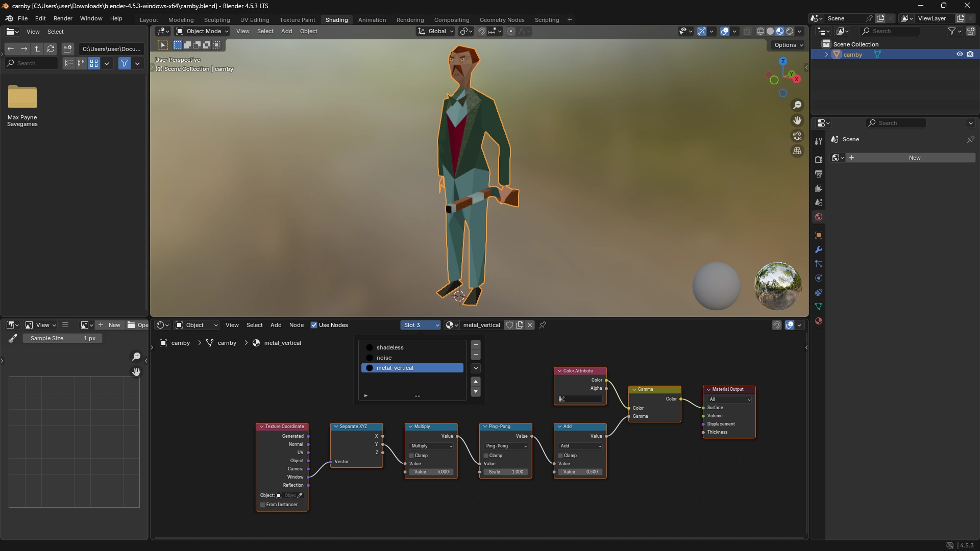Switch to the UV Editing workspace tab
The width and height of the screenshot is (980, 551).
[255, 20]
